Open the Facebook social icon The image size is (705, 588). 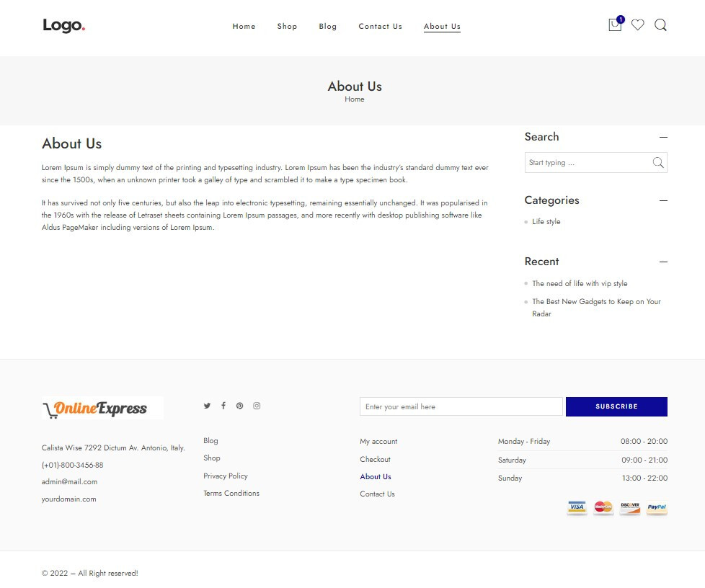pyautogui.click(x=223, y=406)
